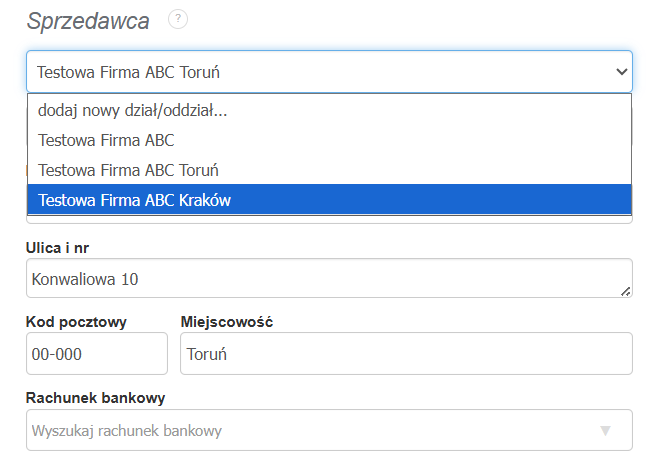
Task: Expand bank account list via triangle arrow
Action: 604,431
